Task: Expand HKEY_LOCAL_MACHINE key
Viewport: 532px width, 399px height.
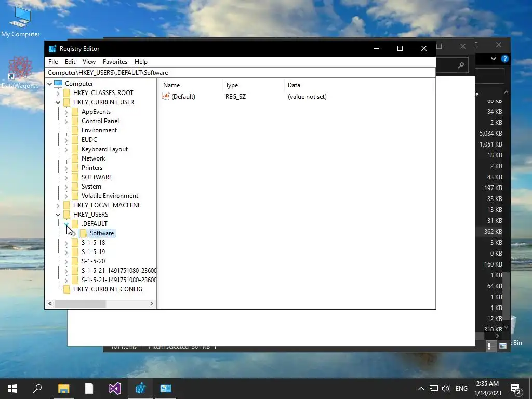Action: [58, 205]
